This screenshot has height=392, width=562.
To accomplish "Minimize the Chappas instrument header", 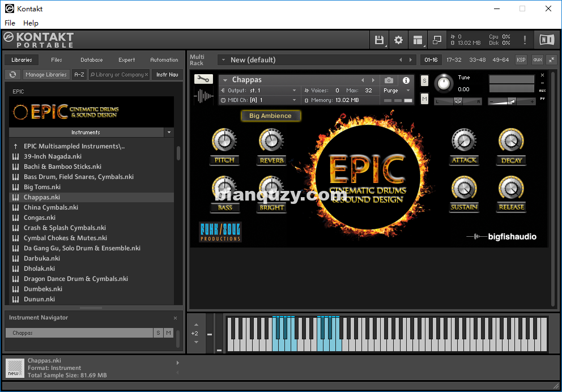I will click(542, 83).
